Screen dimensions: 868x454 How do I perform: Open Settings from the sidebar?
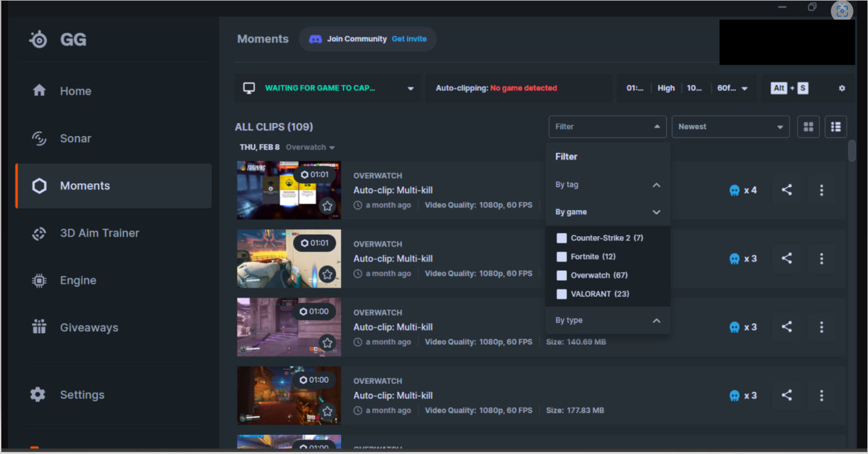coord(82,395)
